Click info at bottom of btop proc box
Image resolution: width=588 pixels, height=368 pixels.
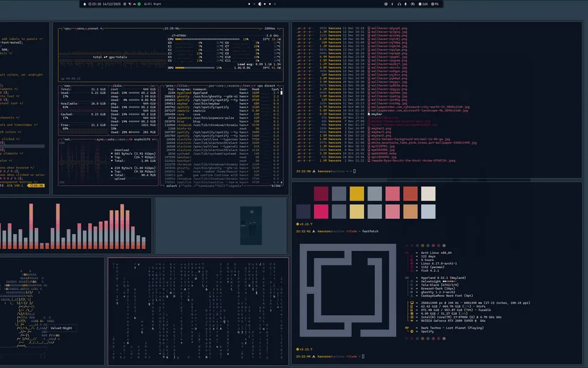click(x=187, y=186)
